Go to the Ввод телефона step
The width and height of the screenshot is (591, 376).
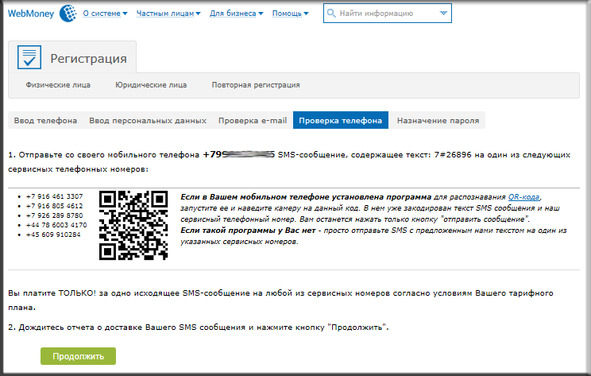tap(46, 121)
